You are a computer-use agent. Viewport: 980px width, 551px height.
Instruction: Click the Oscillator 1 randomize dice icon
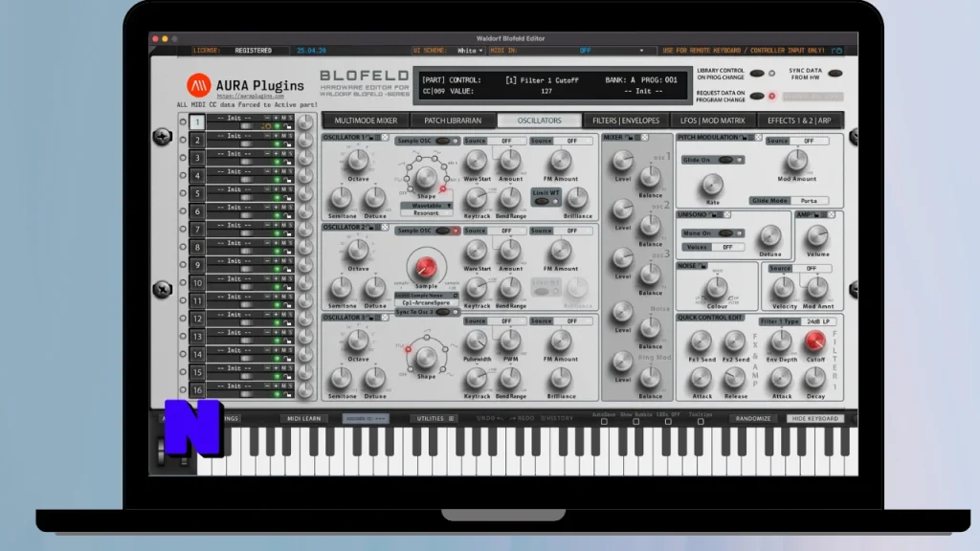click(385, 138)
